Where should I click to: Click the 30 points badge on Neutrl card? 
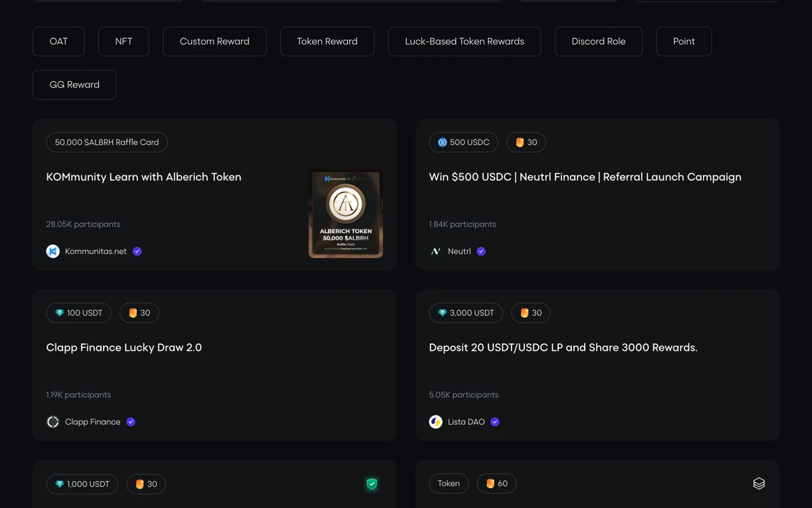[526, 142]
